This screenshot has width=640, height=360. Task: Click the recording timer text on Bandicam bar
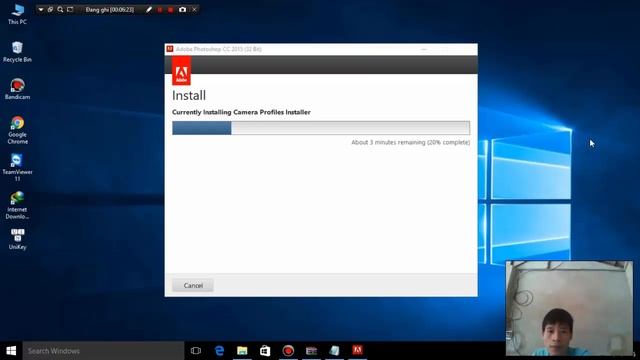point(109,9)
